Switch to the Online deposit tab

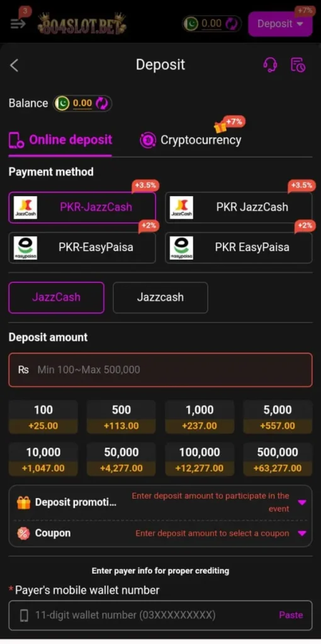tap(60, 140)
